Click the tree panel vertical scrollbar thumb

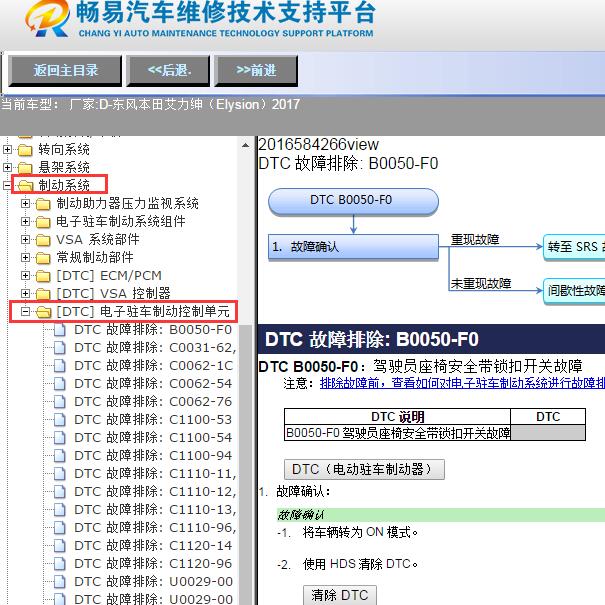[245, 465]
